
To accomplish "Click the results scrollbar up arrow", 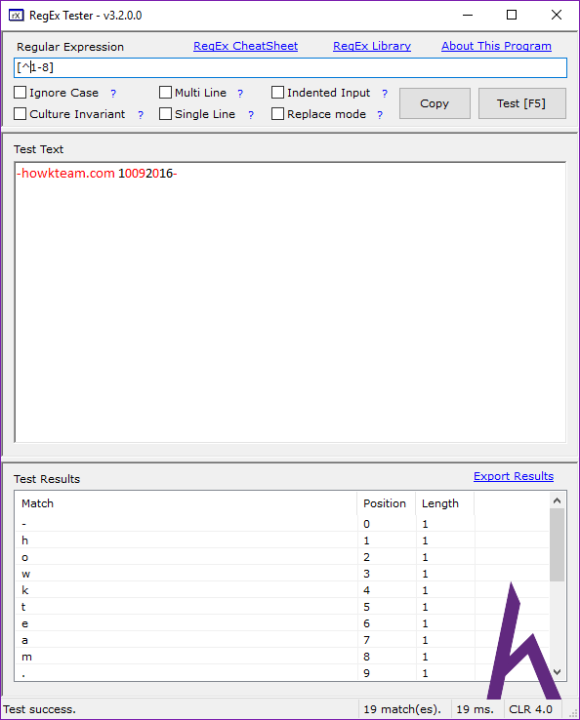I will click(x=557, y=501).
